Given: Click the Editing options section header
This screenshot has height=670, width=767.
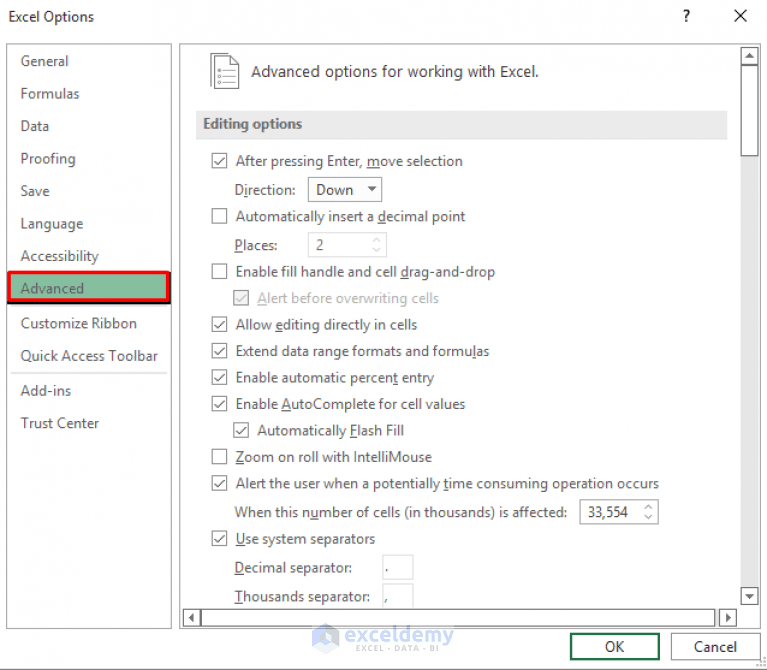Looking at the screenshot, I should [461, 124].
